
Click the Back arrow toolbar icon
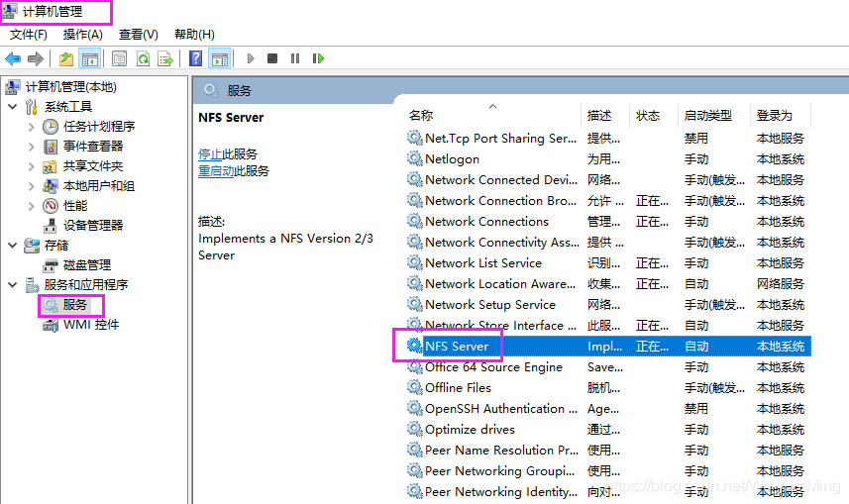point(13,58)
